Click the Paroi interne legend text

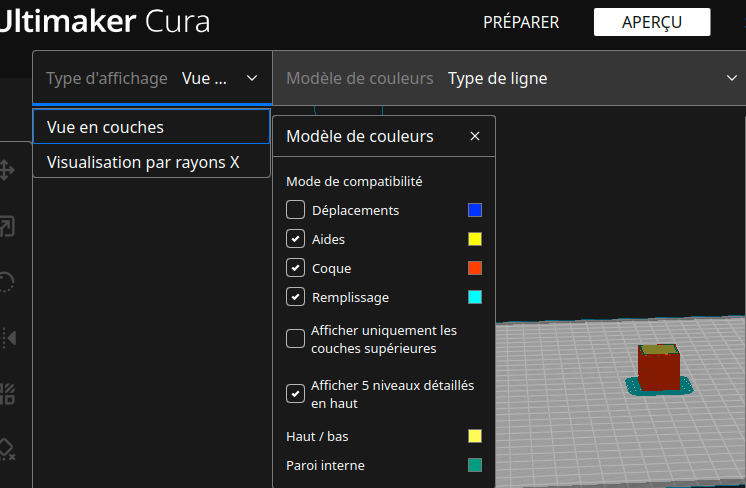pyautogui.click(x=325, y=465)
